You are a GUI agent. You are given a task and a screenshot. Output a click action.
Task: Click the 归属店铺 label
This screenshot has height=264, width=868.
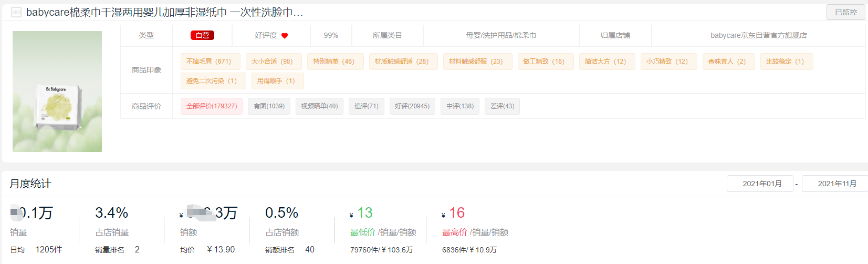[x=615, y=35]
